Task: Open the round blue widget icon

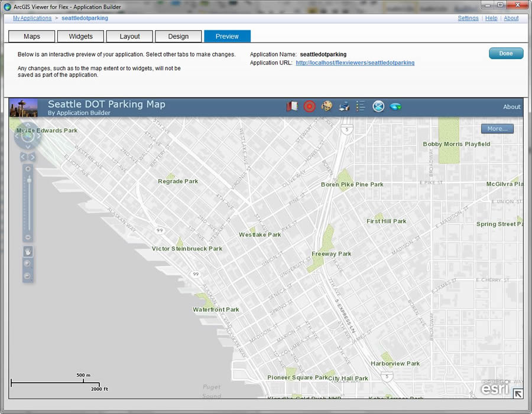Action: coord(378,106)
